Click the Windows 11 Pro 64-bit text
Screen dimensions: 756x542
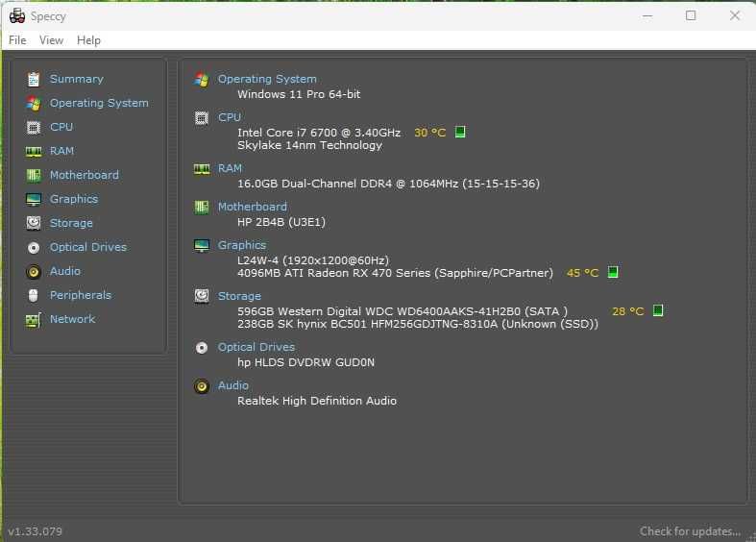[x=299, y=94]
